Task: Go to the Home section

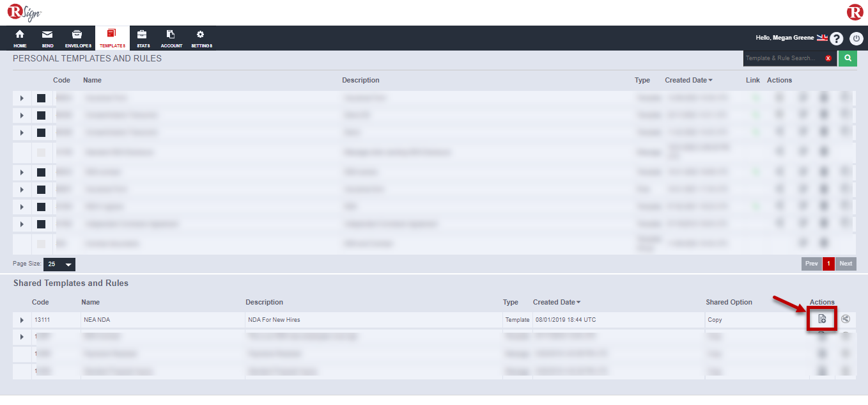Action: tap(20, 38)
